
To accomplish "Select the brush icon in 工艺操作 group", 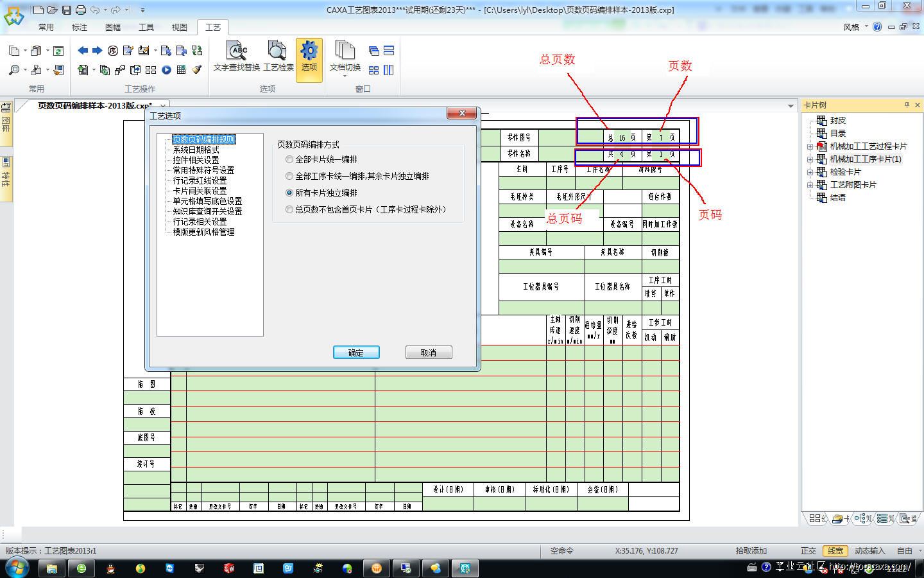I will pos(197,70).
